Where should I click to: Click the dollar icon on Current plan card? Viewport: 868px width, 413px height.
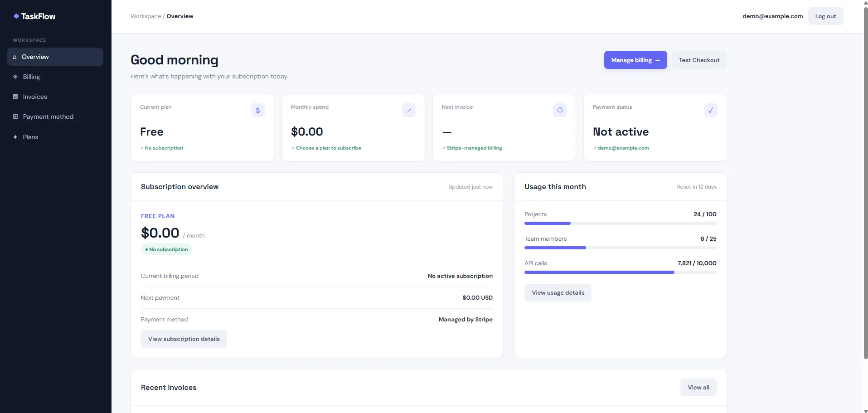click(x=258, y=110)
